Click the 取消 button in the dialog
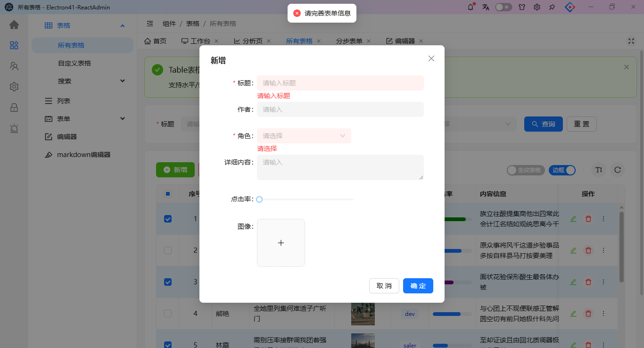 point(384,286)
